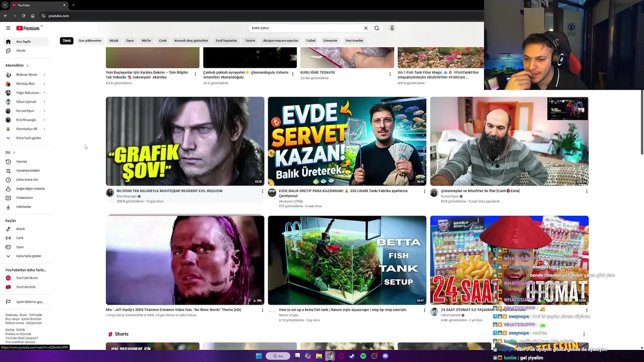Open options menu for Resident Evil Requiem video
Image resolution: width=644 pixels, height=362 pixels.
(262, 191)
